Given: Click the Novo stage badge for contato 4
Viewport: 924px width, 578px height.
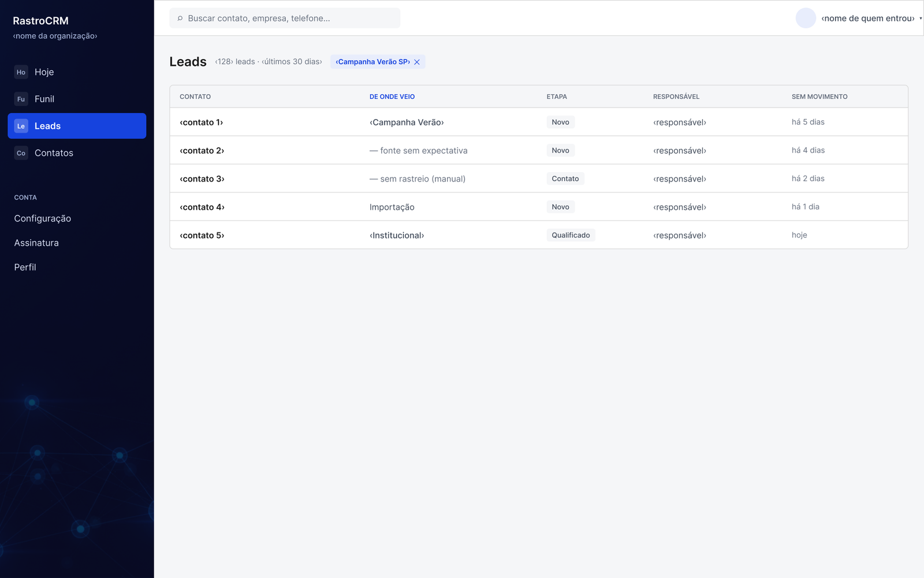Looking at the screenshot, I should [x=560, y=207].
